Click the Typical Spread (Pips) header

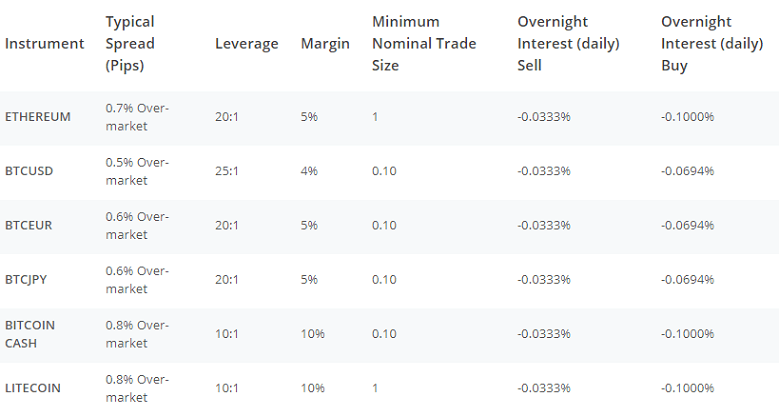[130, 43]
